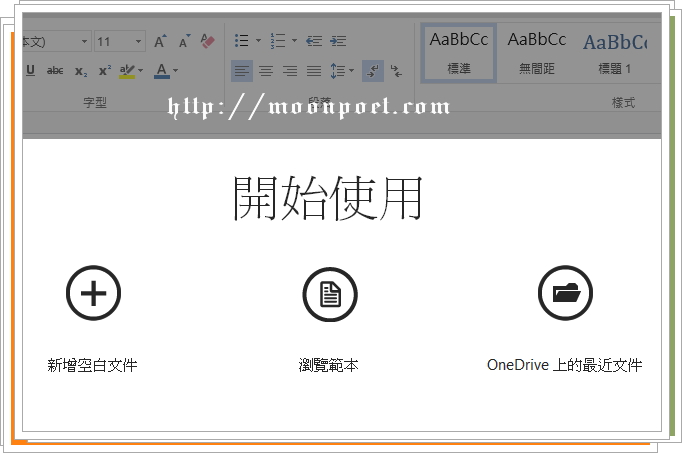Insert a bulleted list
The width and height of the screenshot is (682, 453).
point(242,41)
